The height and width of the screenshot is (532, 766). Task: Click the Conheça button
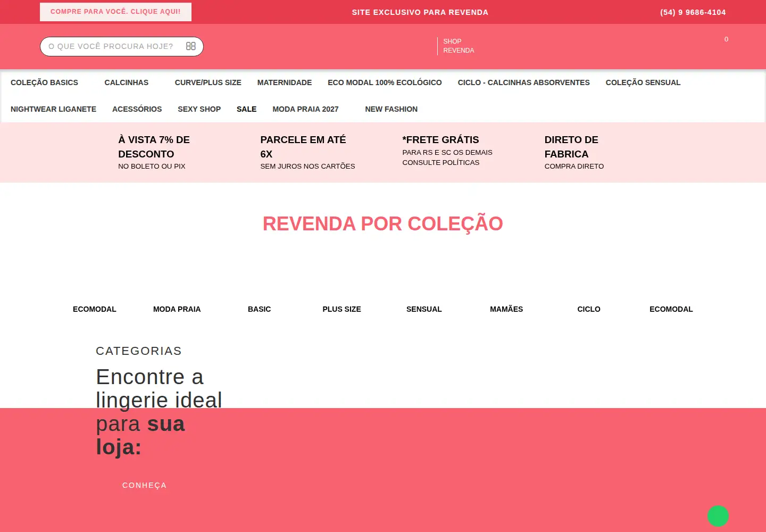(144, 485)
